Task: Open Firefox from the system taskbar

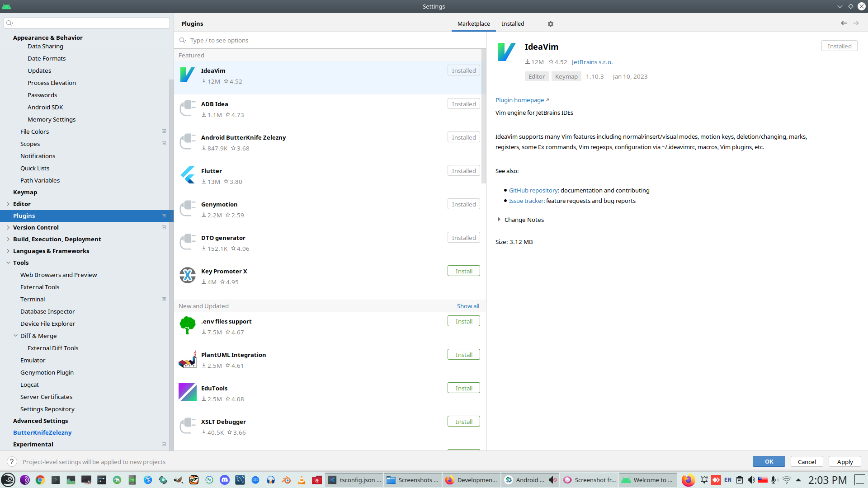Action: [x=688, y=480]
